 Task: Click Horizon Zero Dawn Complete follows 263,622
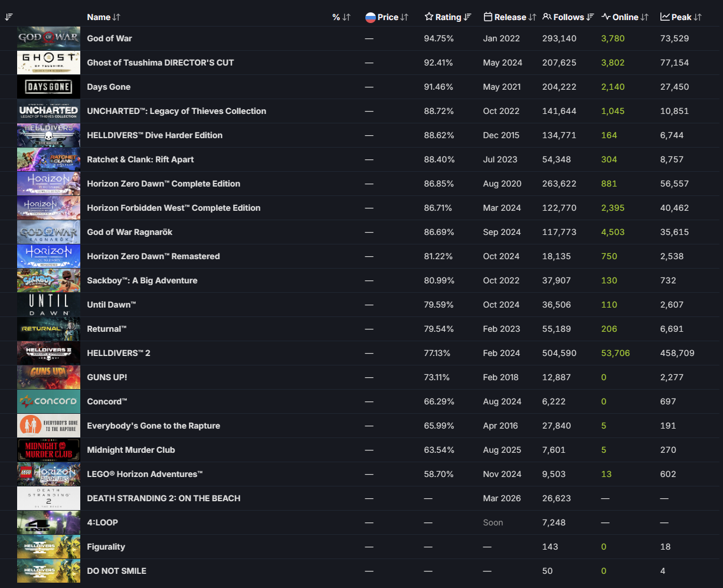(x=560, y=184)
